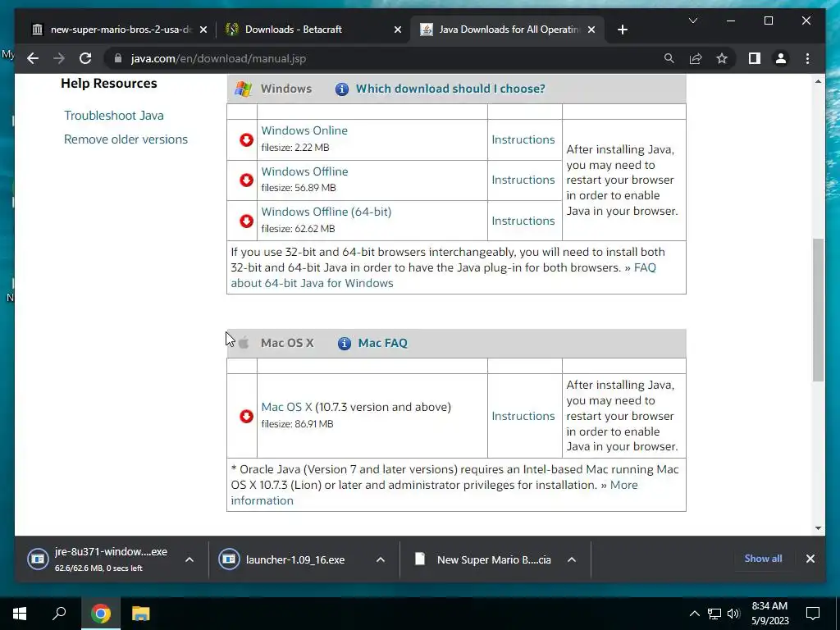Expand options for launcher-1.09_16.exe download
This screenshot has width=840, height=630.
pos(381,559)
